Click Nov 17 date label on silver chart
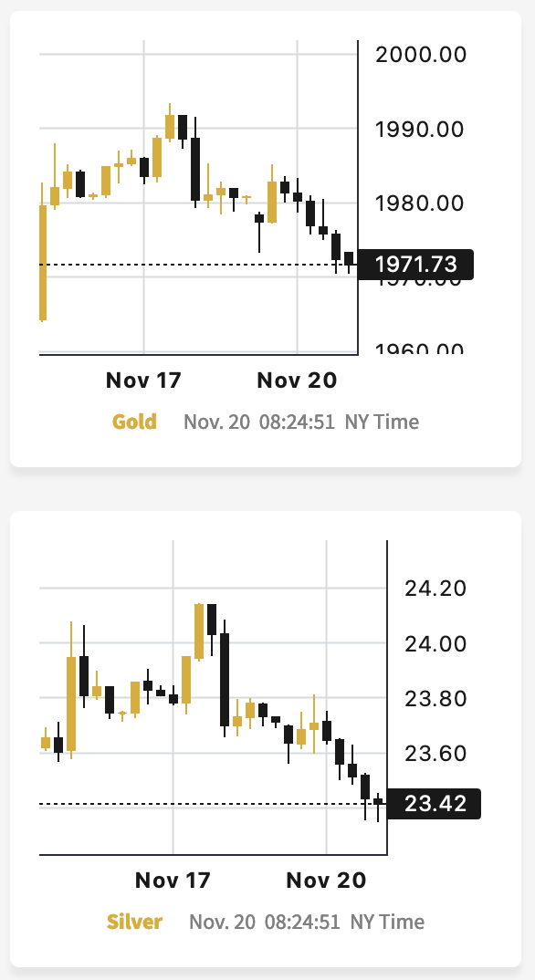The height and width of the screenshot is (980, 535). (x=173, y=880)
